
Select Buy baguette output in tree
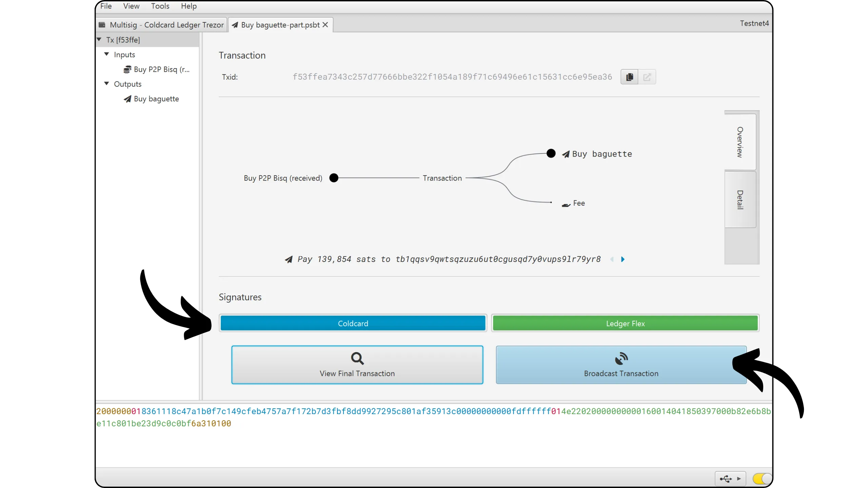tap(156, 99)
